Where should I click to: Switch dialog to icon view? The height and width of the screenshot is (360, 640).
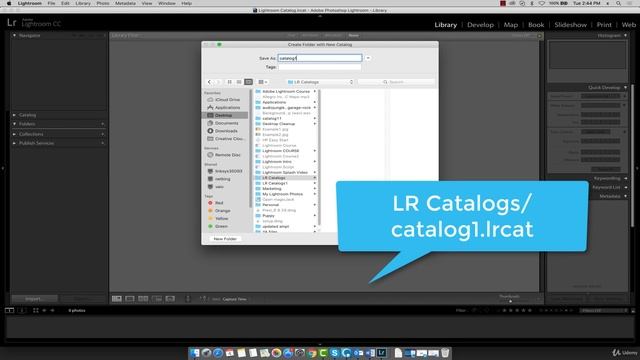(229, 82)
